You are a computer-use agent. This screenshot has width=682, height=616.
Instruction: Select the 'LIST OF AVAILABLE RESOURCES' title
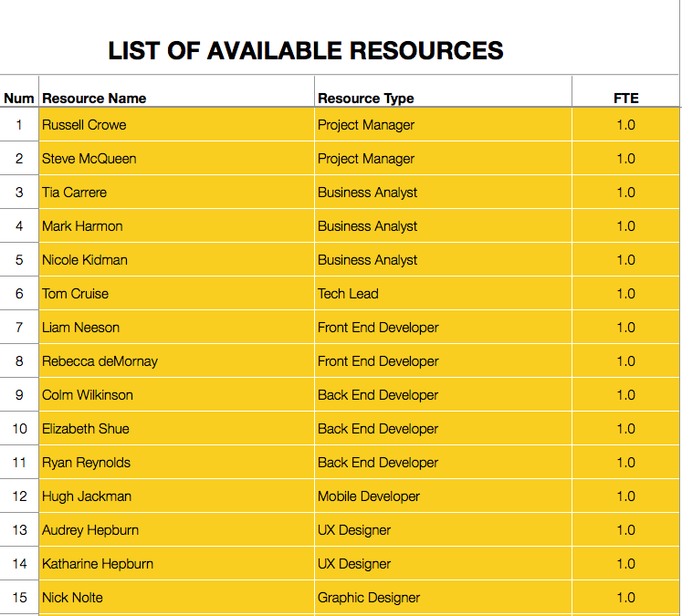pos(305,51)
